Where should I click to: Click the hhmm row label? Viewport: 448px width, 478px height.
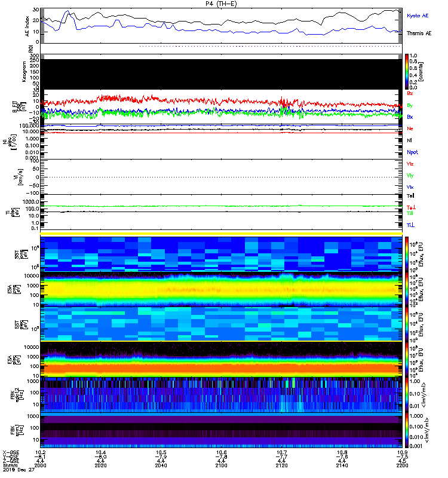pyautogui.click(x=10, y=465)
